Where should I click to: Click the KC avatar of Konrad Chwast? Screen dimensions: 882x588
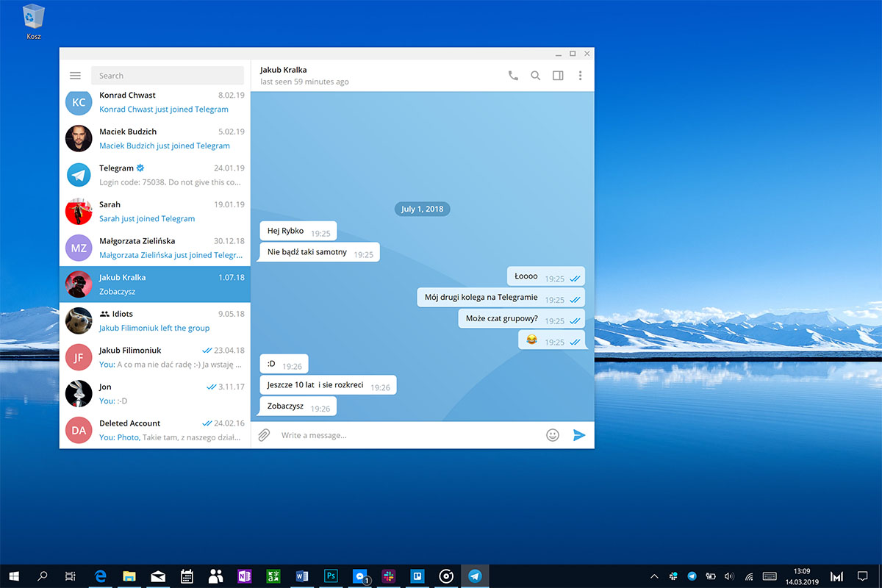pos(79,102)
